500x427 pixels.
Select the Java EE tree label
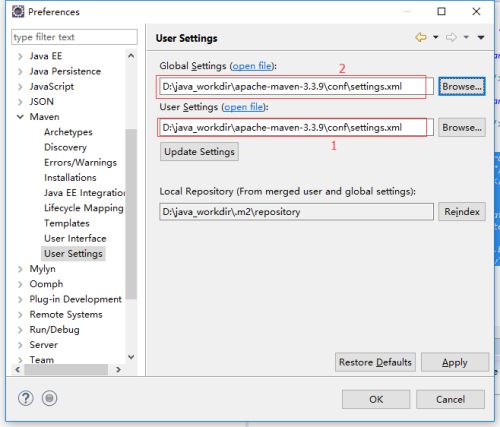pos(46,56)
